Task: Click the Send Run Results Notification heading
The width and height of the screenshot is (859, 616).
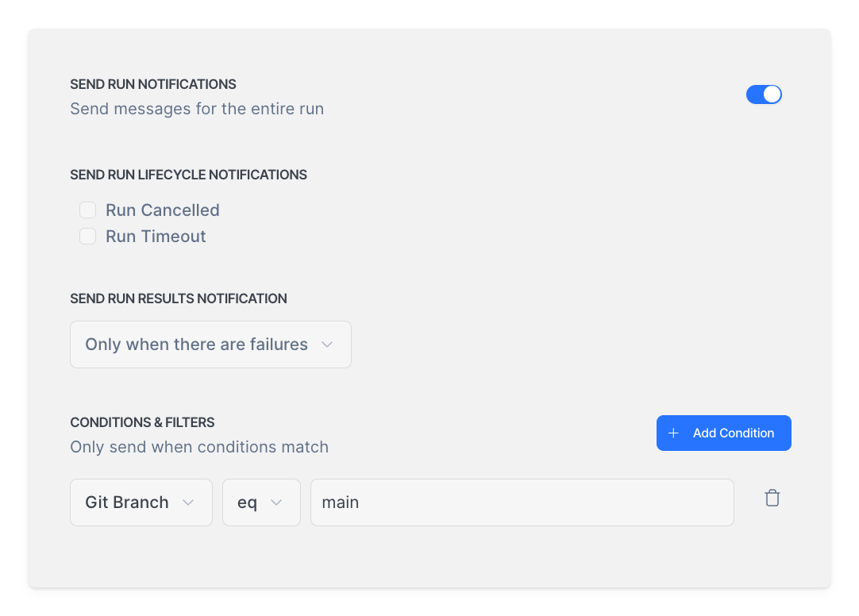Action: 179,298
